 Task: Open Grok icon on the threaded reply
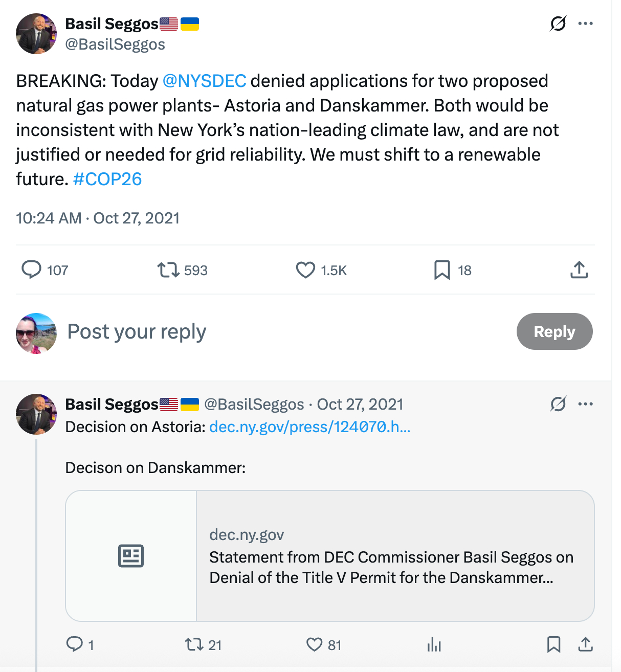click(x=558, y=404)
